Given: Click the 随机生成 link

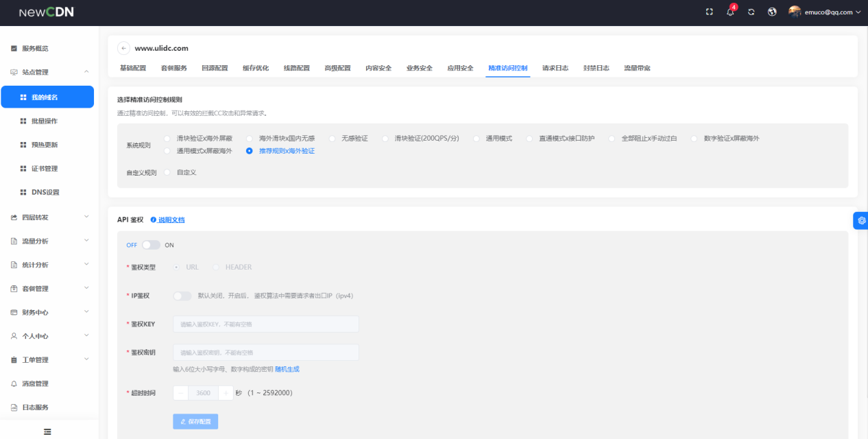Looking at the screenshot, I should click(x=287, y=369).
